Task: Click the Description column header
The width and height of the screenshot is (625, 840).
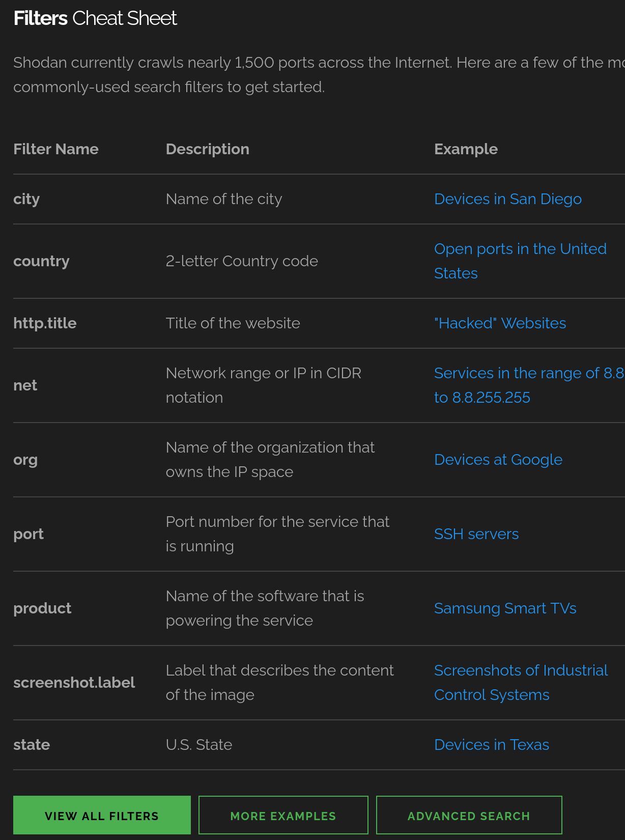Action: (x=208, y=149)
